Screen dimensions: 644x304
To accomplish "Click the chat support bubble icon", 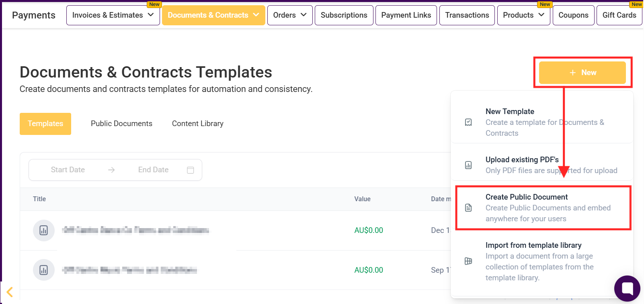I will click(627, 288).
